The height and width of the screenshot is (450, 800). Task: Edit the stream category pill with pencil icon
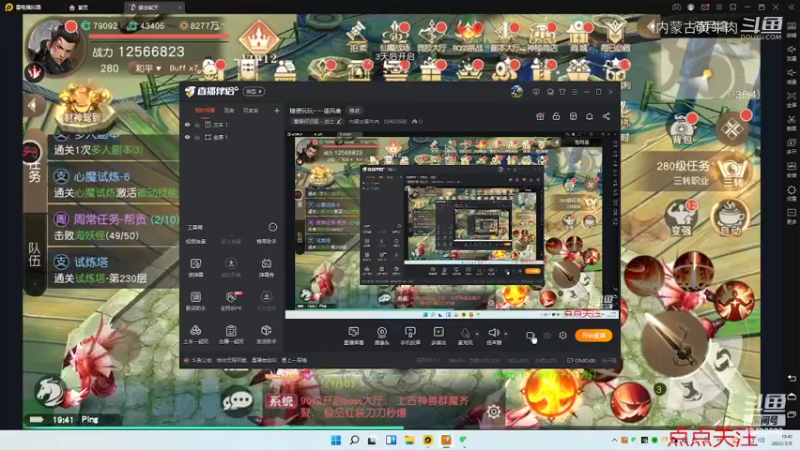[x=317, y=121]
